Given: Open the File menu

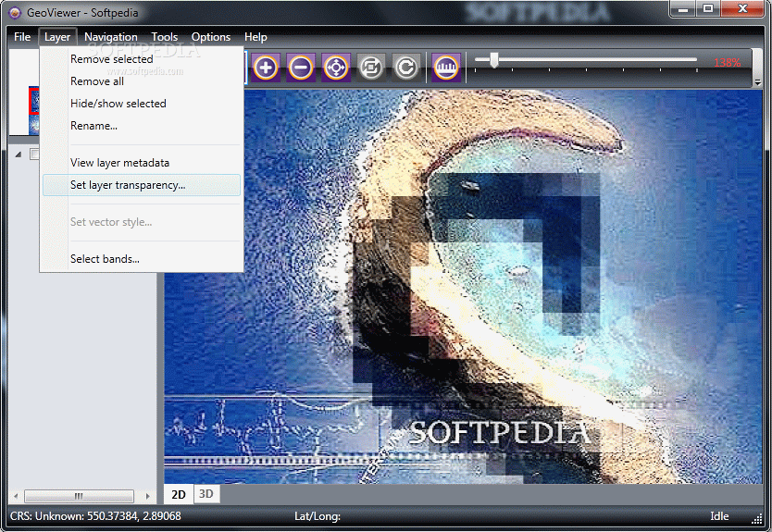Looking at the screenshot, I should 22,37.
